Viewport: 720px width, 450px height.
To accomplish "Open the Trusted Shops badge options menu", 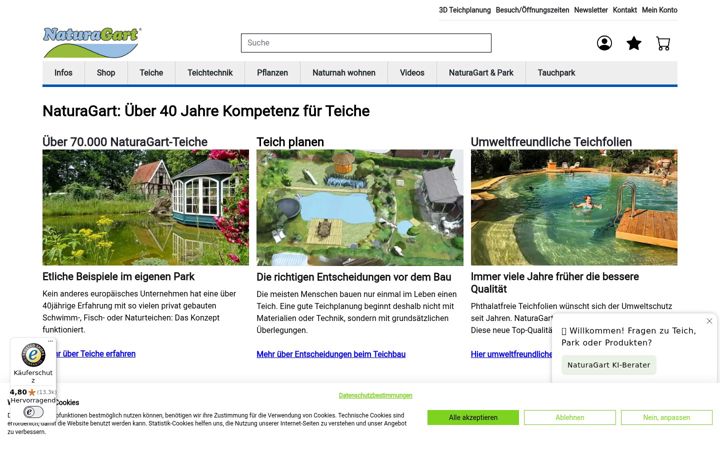I will 51,341.
